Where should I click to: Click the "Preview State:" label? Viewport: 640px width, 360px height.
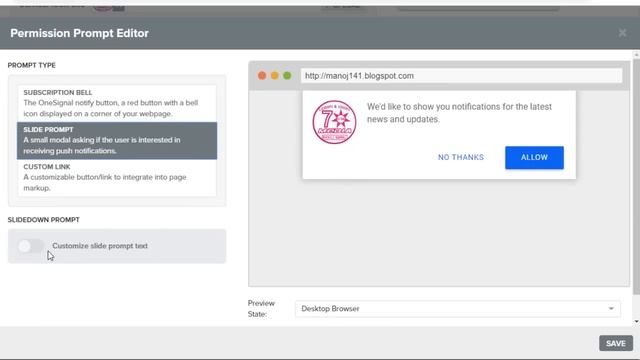click(x=261, y=309)
